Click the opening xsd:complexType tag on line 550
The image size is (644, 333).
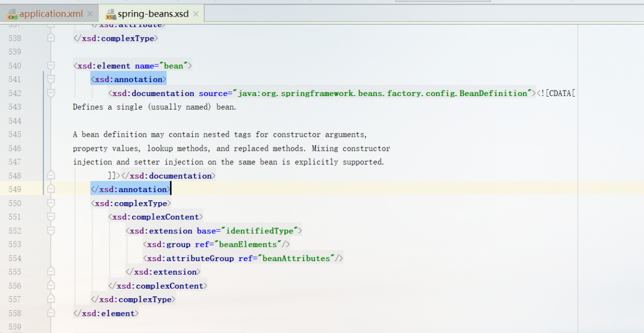click(131, 203)
